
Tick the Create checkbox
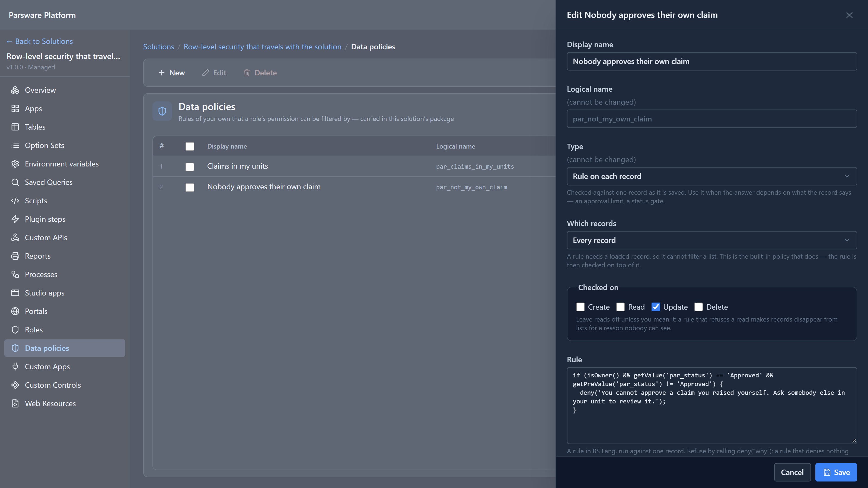click(x=580, y=307)
